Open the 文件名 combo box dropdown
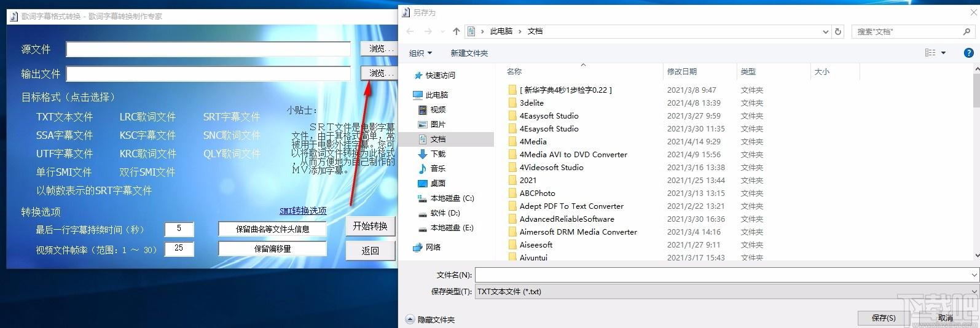This screenshot has height=328, width=980. pos(974,275)
